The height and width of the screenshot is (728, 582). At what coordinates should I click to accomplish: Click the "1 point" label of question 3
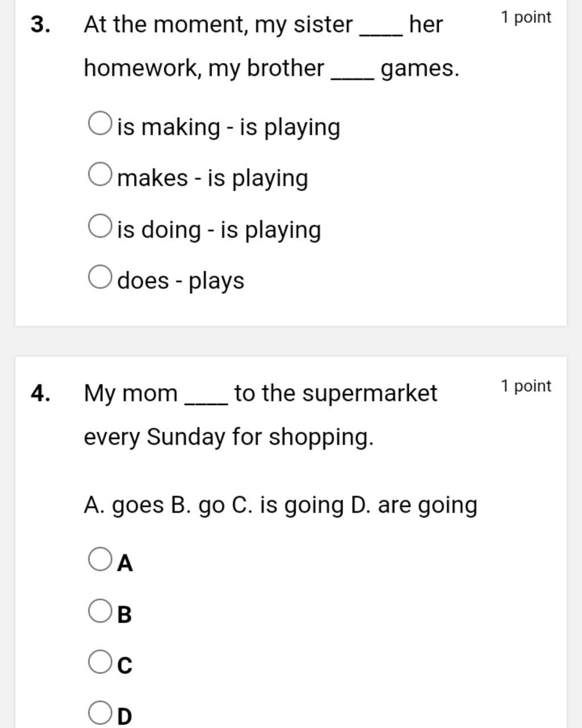pos(526,18)
